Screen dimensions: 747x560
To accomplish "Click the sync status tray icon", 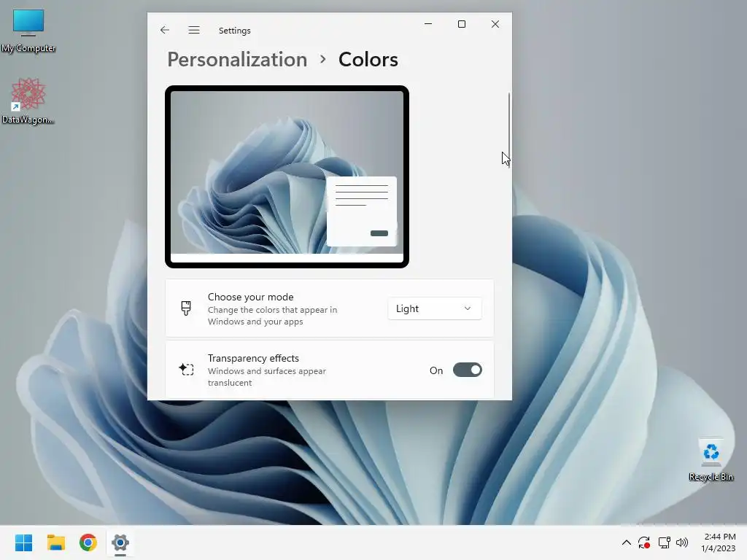I will (644, 542).
